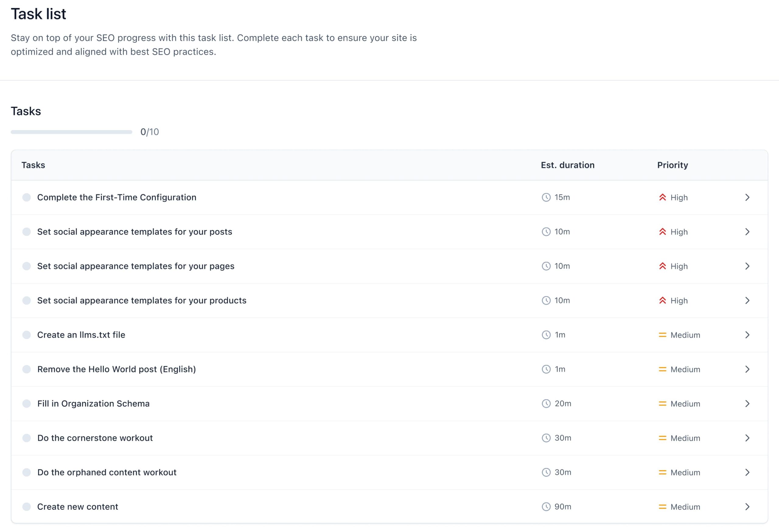This screenshot has width=779, height=532.
Task: Click the High priority icon for pages templates task
Action: pyautogui.click(x=663, y=266)
